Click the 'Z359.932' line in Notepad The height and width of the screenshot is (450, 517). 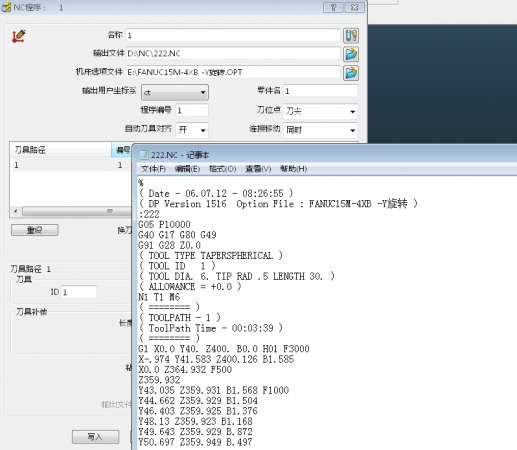coord(159,380)
